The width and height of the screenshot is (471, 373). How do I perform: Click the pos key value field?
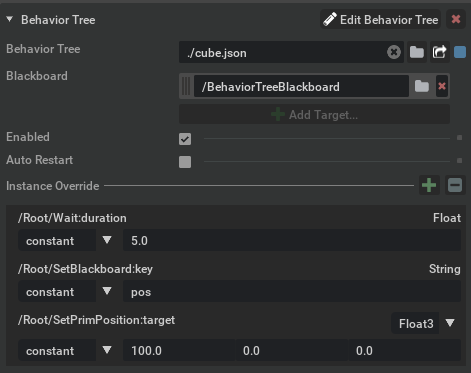(292, 292)
